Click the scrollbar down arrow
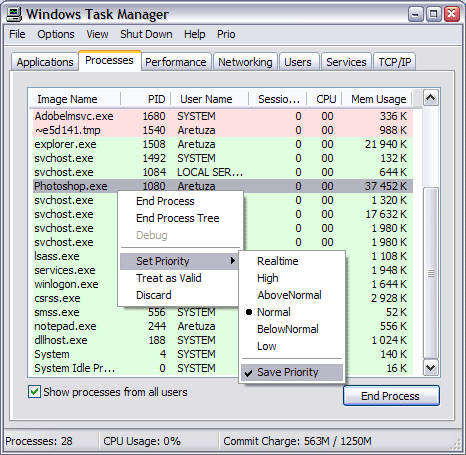The height and width of the screenshot is (455, 466). coord(430,368)
